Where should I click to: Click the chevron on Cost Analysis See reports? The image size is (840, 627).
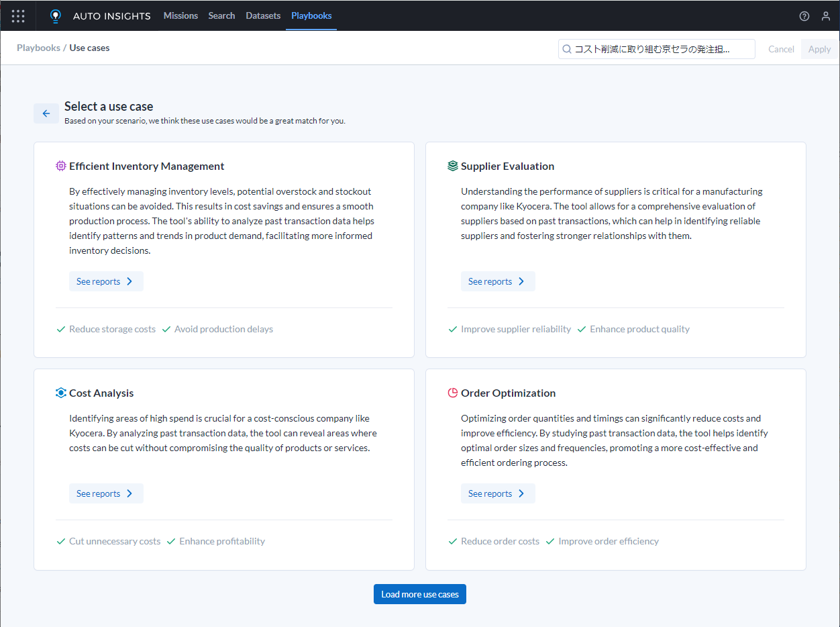(130, 493)
